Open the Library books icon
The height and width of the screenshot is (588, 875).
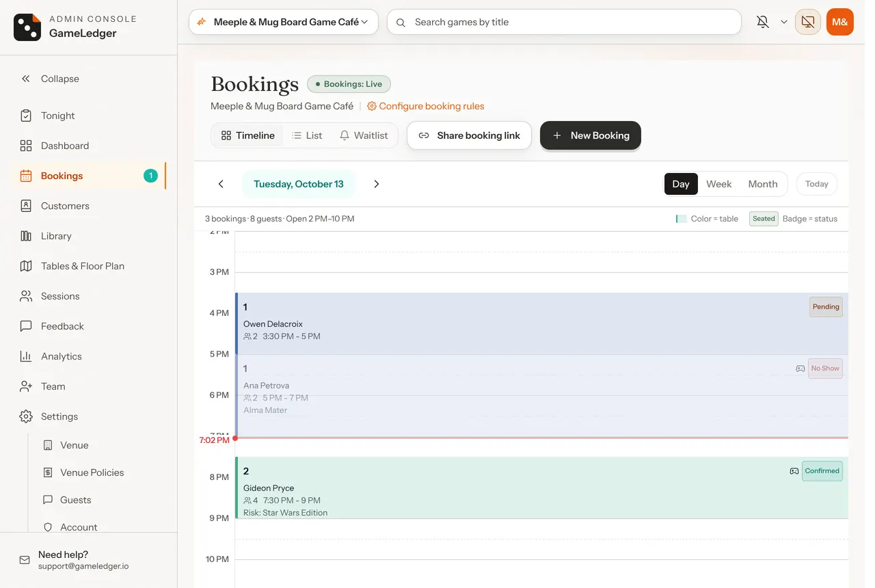pyautogui.click(x=26, y=236)
